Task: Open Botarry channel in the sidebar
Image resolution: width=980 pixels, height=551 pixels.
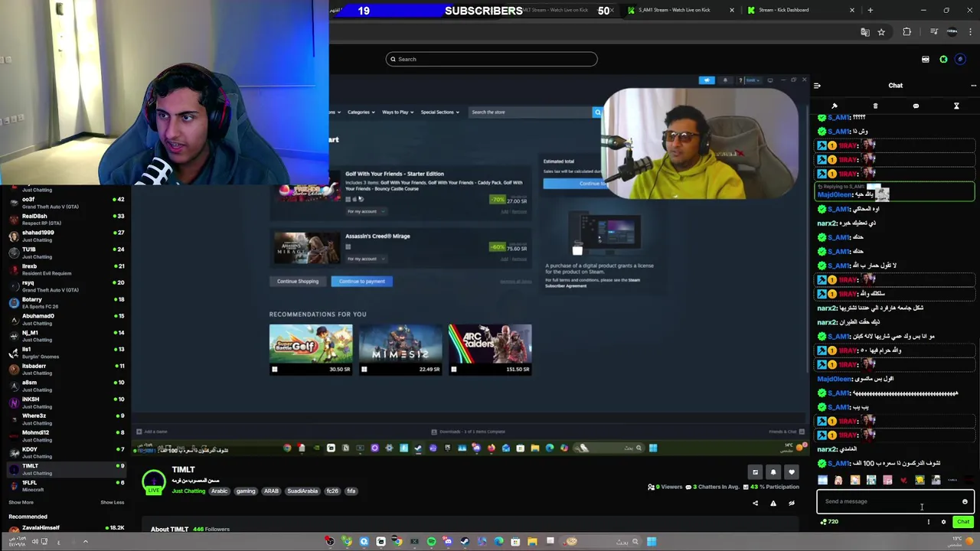Action: [65, 302]
